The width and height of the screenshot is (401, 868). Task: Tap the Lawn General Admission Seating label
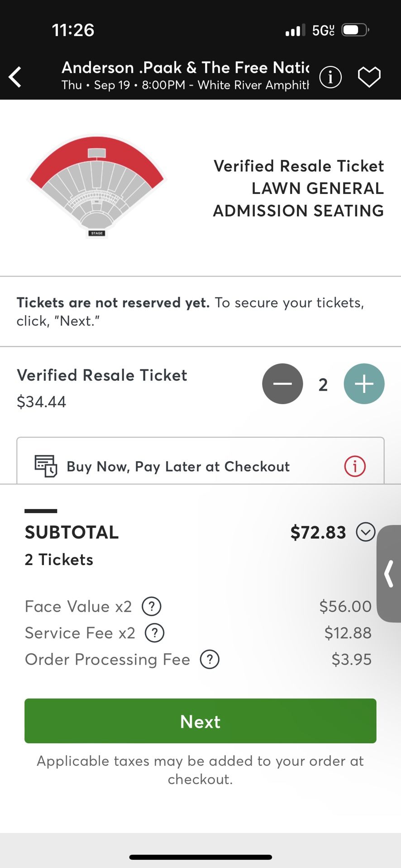[299, 199]
